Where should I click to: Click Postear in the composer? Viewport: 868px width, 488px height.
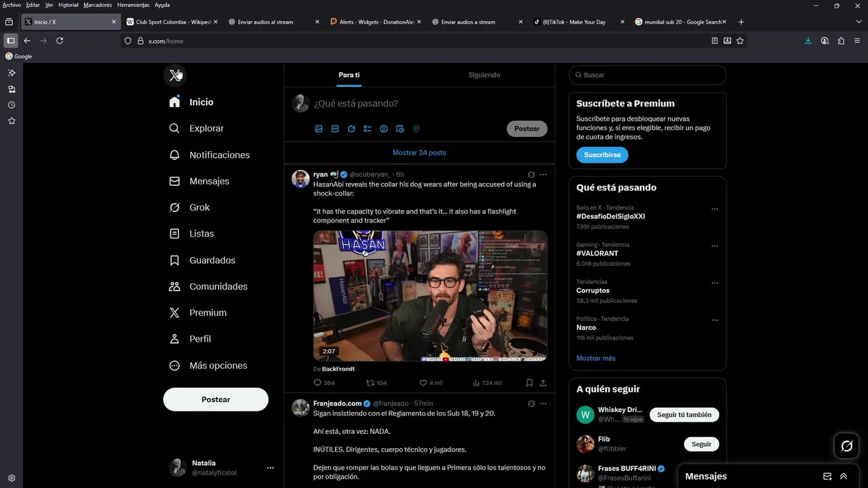(527, 129)
